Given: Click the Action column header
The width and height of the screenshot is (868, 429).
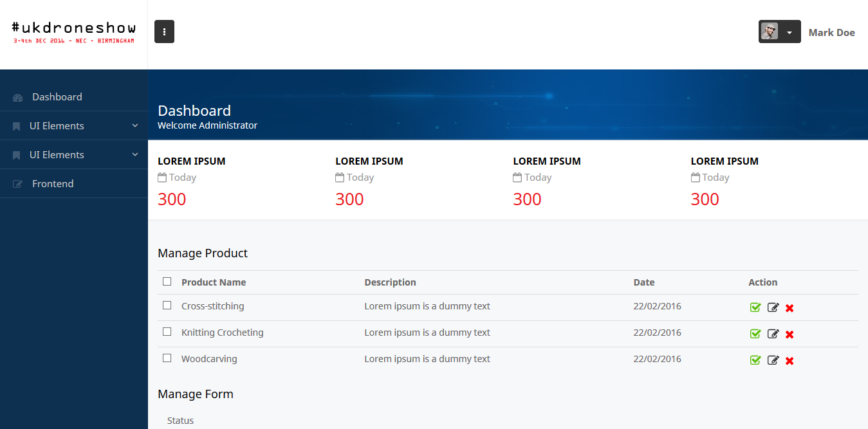Looking at the screenshot, I should [x=762, y=282].
